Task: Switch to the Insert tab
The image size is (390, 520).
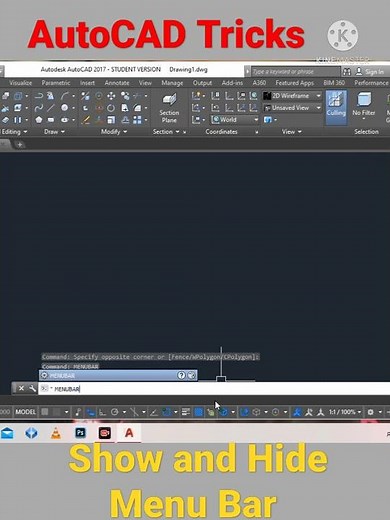Action: click(x=87, y=83)
